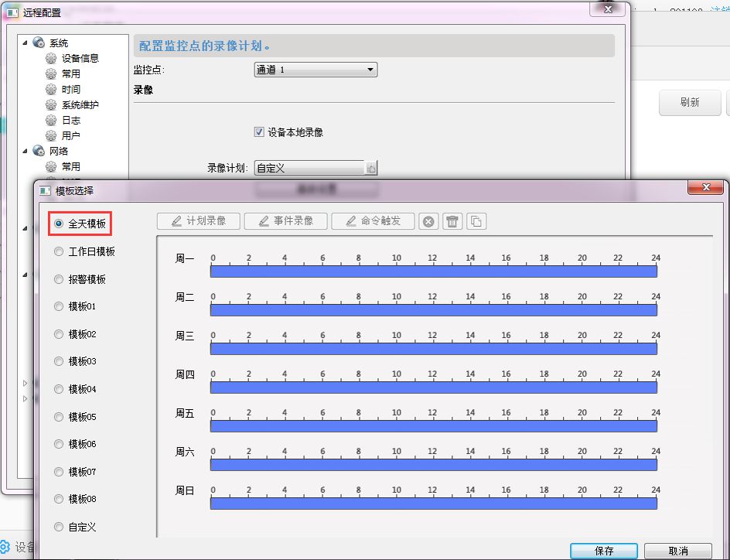Select the 自定义 template radio button

coord(60,527)
